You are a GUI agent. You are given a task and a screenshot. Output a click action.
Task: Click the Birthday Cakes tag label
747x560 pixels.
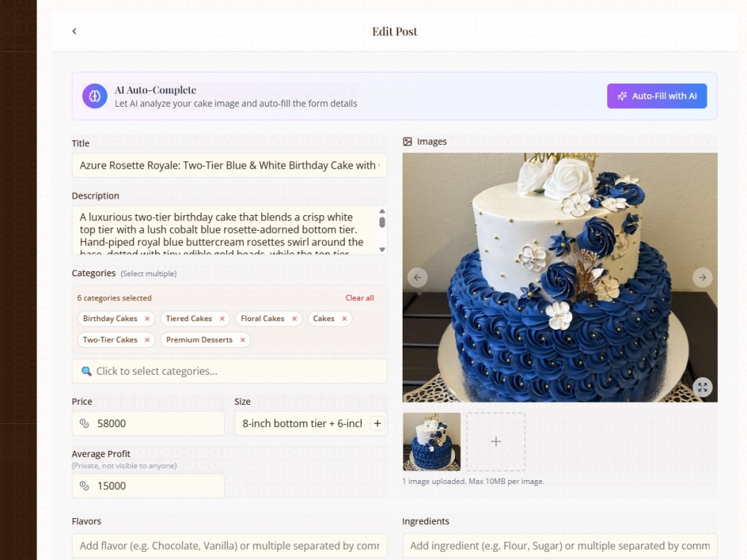click(x=110, y=319)
